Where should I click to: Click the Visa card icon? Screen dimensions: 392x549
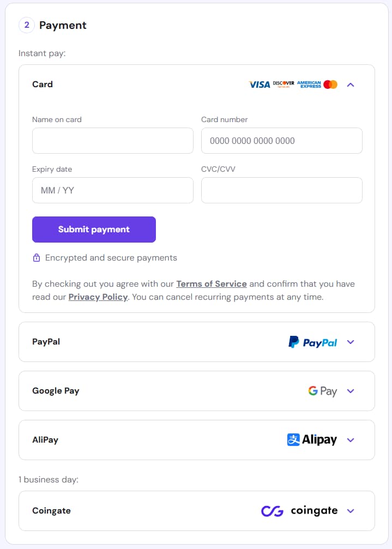260,85
